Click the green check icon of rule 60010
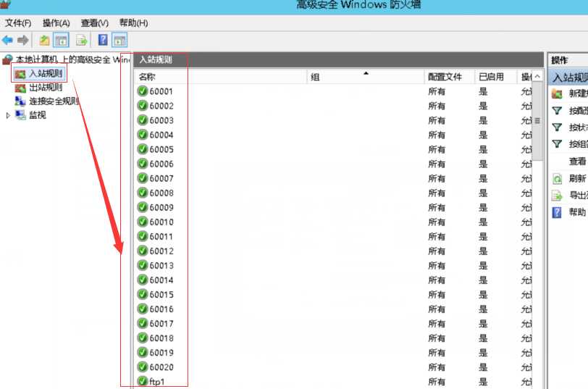This screenshot has height=389, width=588. [143, 222]
